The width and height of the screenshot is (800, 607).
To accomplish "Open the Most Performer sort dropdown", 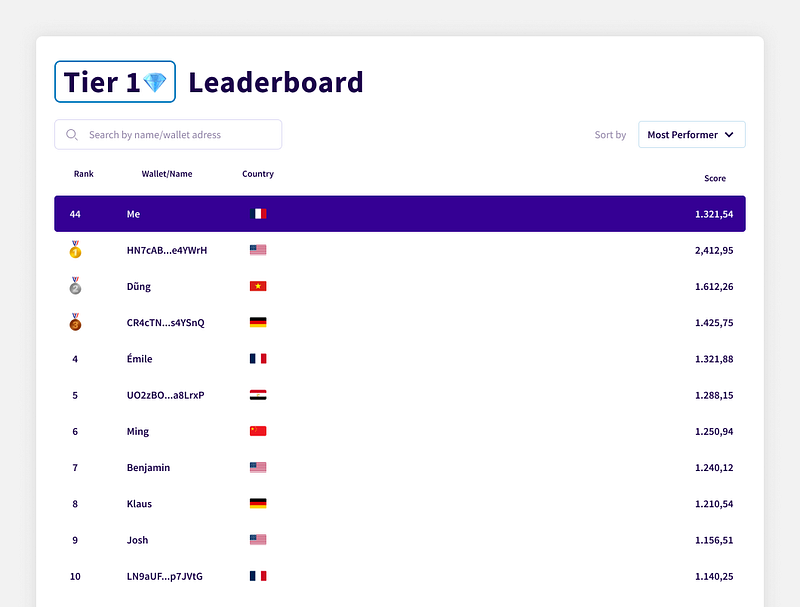I will click(x=684, y=135).
